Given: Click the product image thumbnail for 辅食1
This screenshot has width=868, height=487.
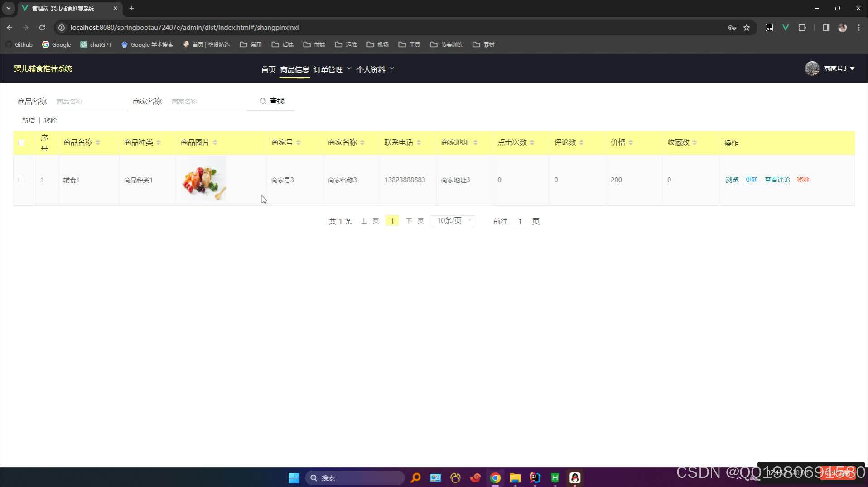Looking at the screenshot, I should (202, 179).
